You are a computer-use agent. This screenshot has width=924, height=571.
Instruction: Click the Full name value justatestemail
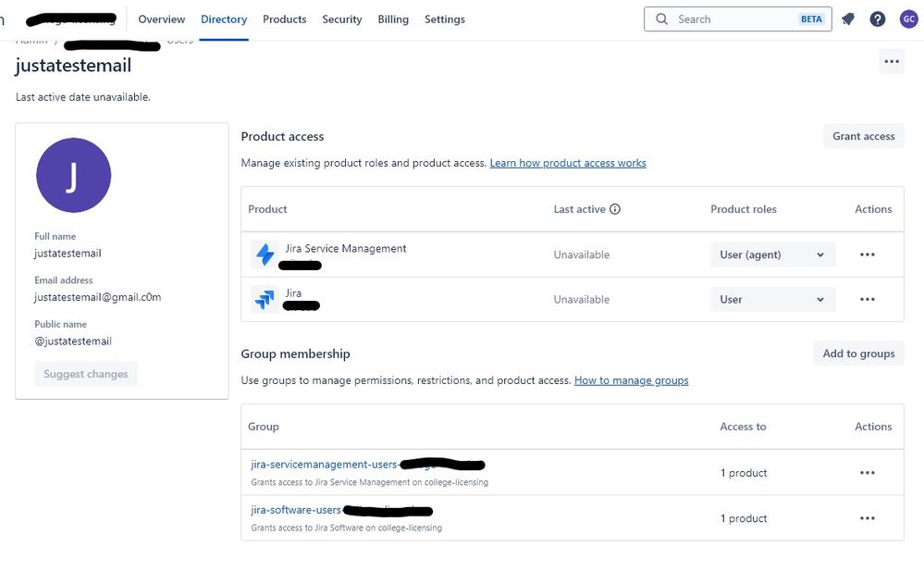click(68, 253)
